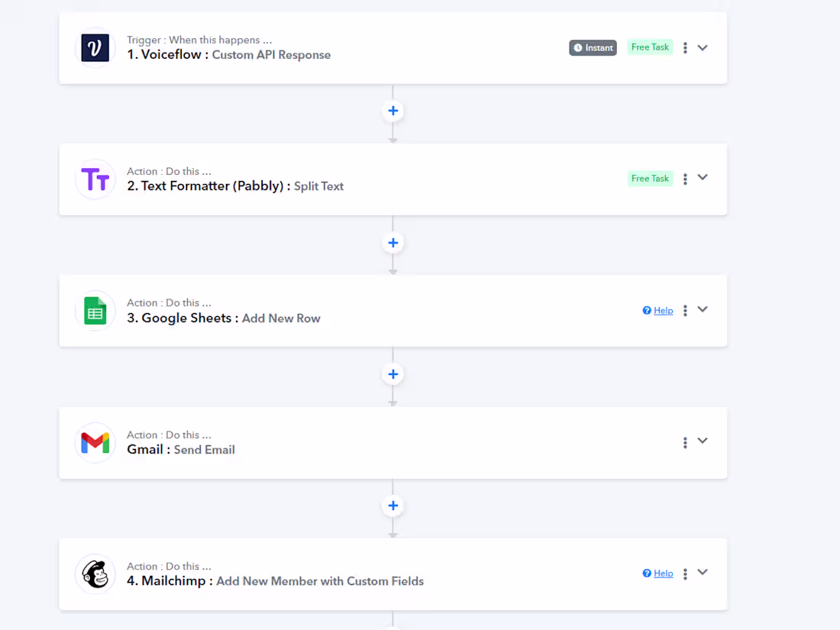Viewport: 840px width, 630px height.
Task: Click the Voiceflow app icon
Action: 95,48
